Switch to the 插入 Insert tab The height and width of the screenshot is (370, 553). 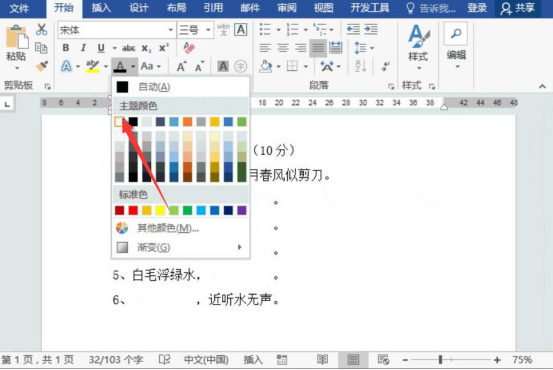[101, 8]
